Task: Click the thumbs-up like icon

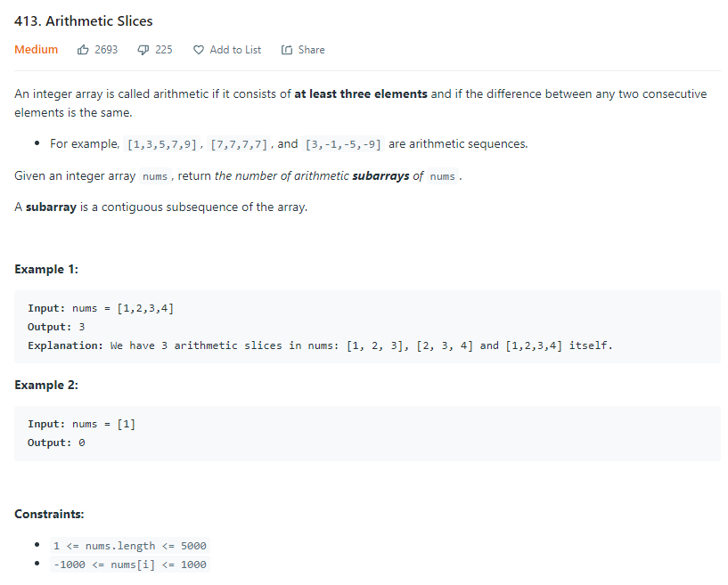Action: 83,50
